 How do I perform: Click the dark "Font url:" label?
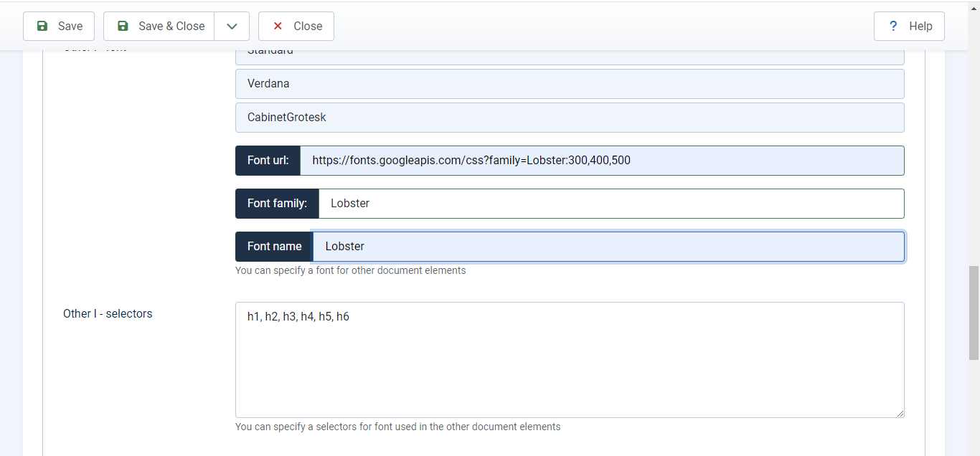click(x=268, y=161)
